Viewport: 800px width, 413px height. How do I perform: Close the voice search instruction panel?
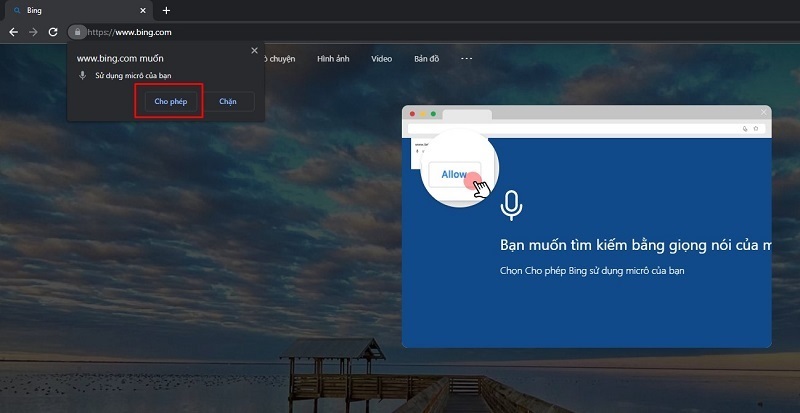[764, 112]
